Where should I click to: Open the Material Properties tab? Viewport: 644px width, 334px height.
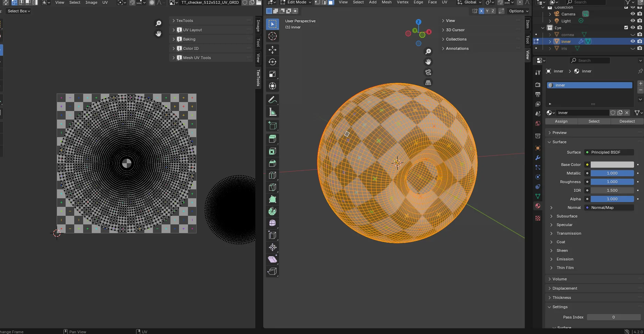coord(538,206)
